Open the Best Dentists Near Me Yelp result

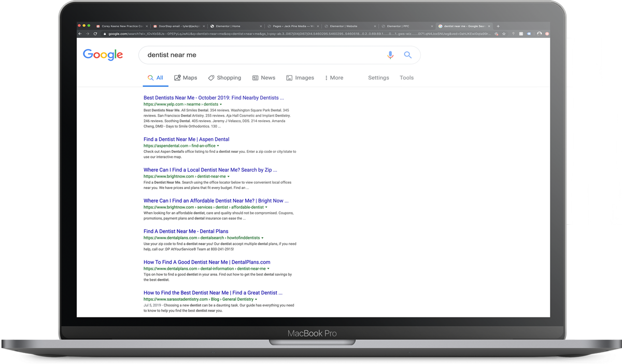(x=214, y=98)
